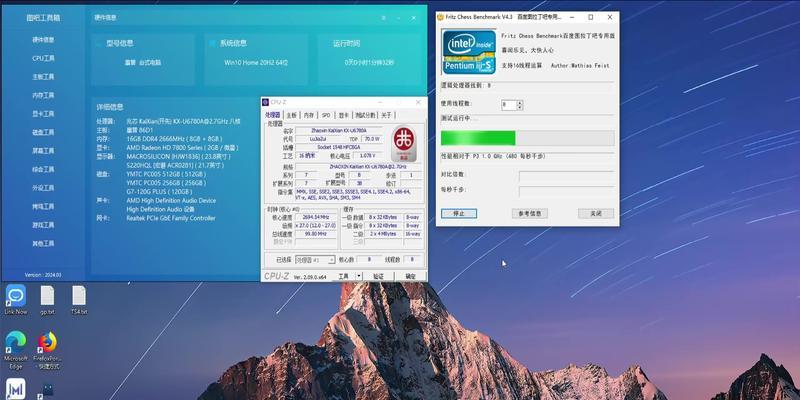
Task: Decrease thread count with stepper down arrow
Action: [520, 108]
